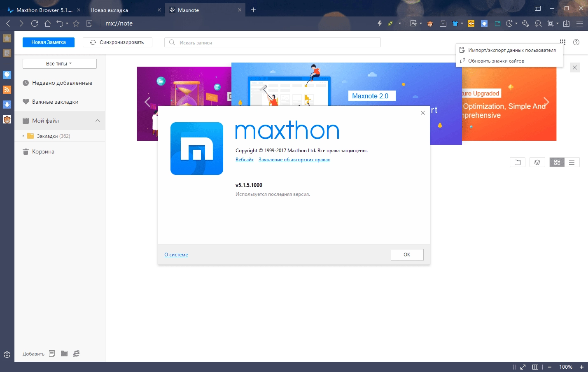Open the RSS feed reader sidebar icon
This screenshot has height=372, width=588.
click(7, 90)
